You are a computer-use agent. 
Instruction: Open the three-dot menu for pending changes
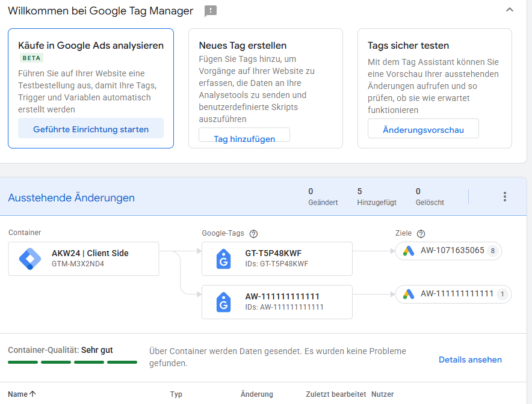[x=504, y=197]
